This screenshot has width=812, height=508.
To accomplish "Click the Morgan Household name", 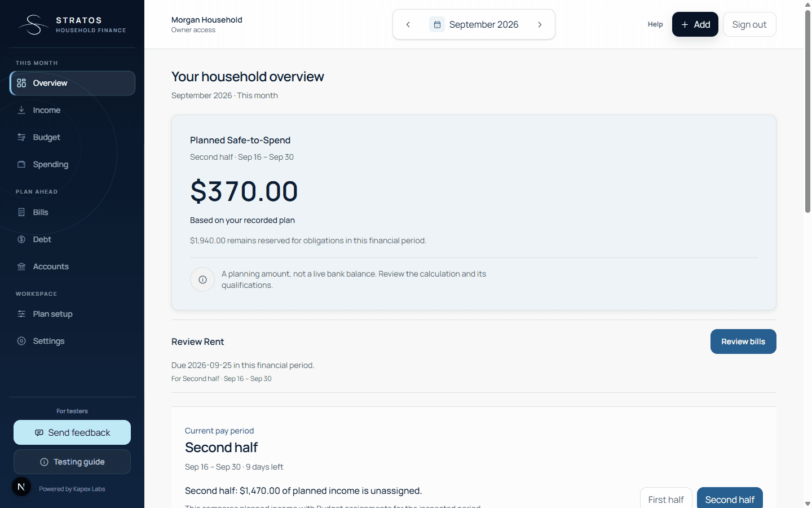I will tap(207, 20).
